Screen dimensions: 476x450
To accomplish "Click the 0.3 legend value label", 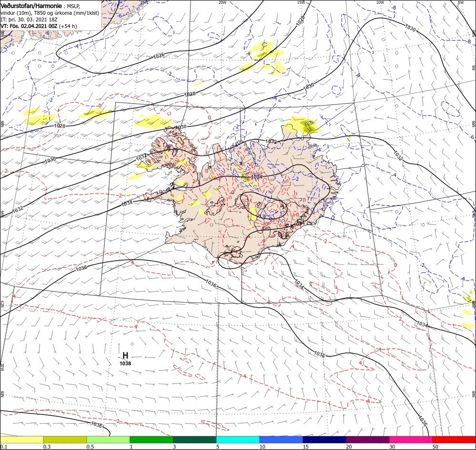I will 47,447.
